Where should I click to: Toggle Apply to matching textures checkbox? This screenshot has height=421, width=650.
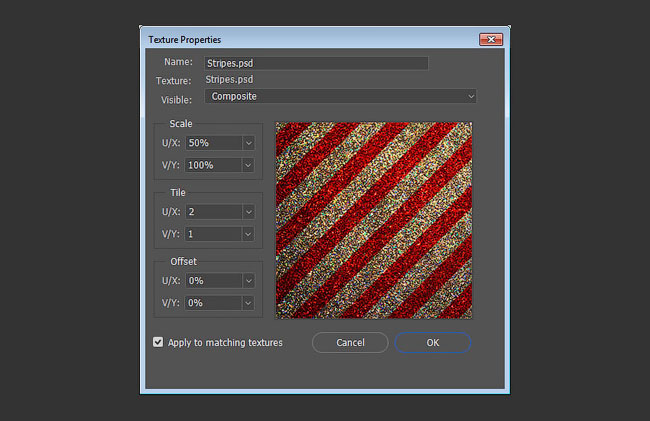(x=158, y=342)
